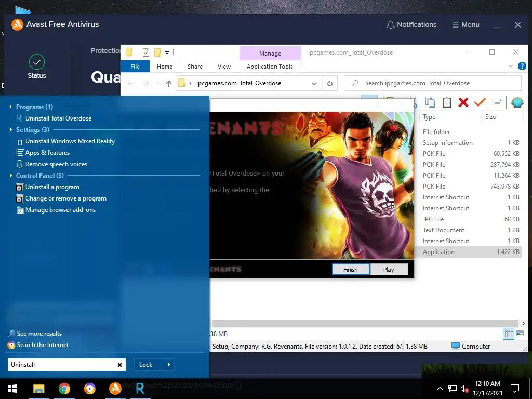This screenshot has height=399, width=532.
Task: Click the orange checkmark properties icon
Action: coord(480,102)
